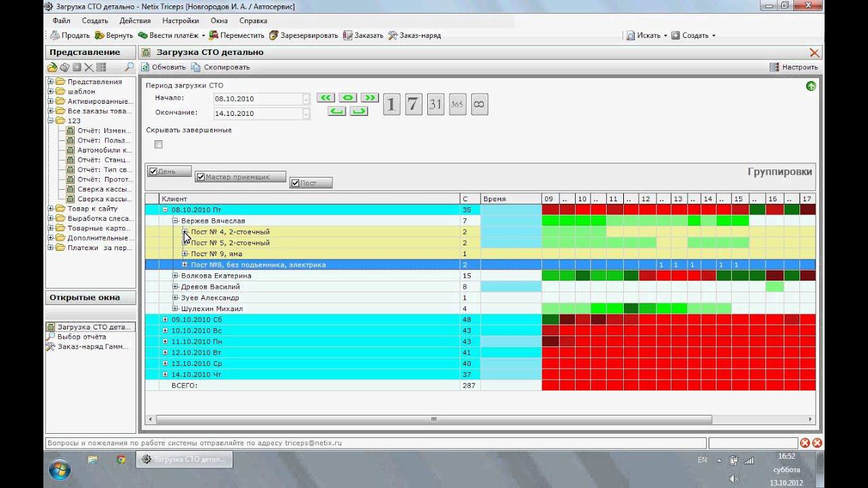This screenshot has width=868, height=488.
Task: Click the Обновить (Refresh) icon
Action: click(x=145, y=67)
